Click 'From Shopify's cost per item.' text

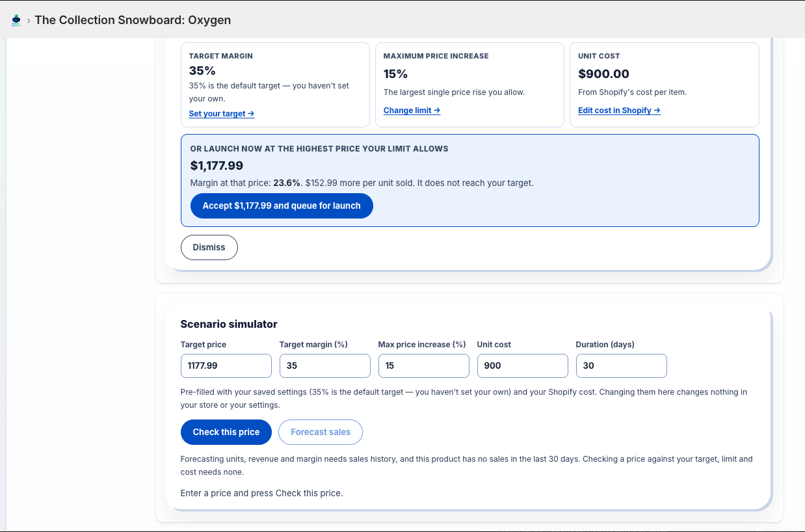tap(632, 92)
